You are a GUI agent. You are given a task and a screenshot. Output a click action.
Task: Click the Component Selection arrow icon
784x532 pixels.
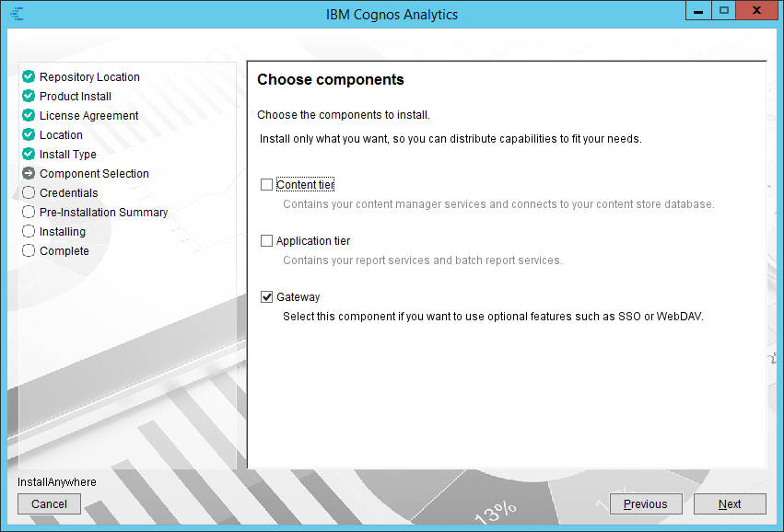coord(29,173)
